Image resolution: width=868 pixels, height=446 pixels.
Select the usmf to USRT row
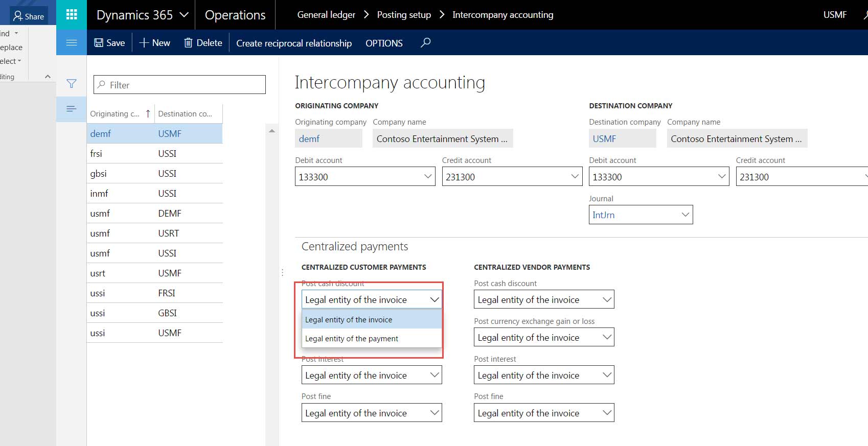154,233
